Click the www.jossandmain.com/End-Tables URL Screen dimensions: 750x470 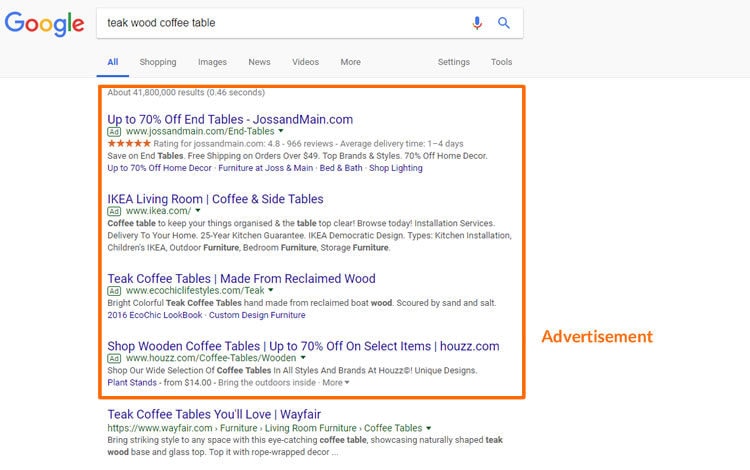coord(200,131)
